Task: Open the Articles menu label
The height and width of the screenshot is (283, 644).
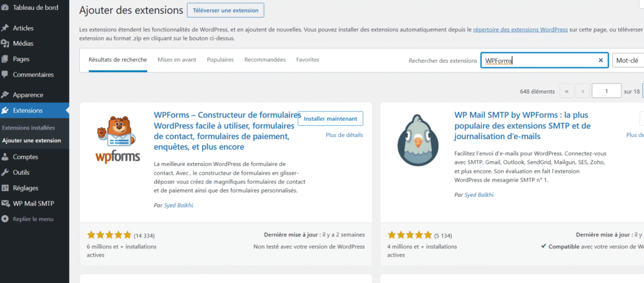Action: click(x=23, y=28)
